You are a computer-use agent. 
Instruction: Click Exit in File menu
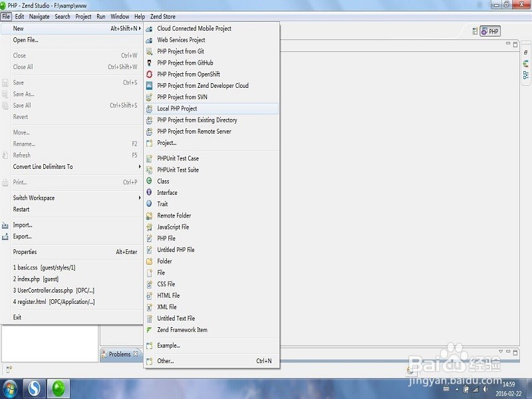[x=72, y=317]
